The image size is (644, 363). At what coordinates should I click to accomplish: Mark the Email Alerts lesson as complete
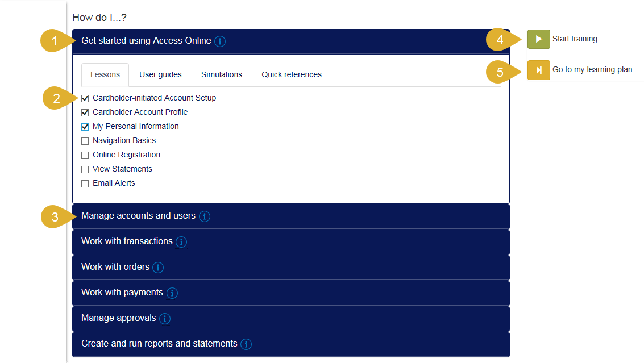85,183
